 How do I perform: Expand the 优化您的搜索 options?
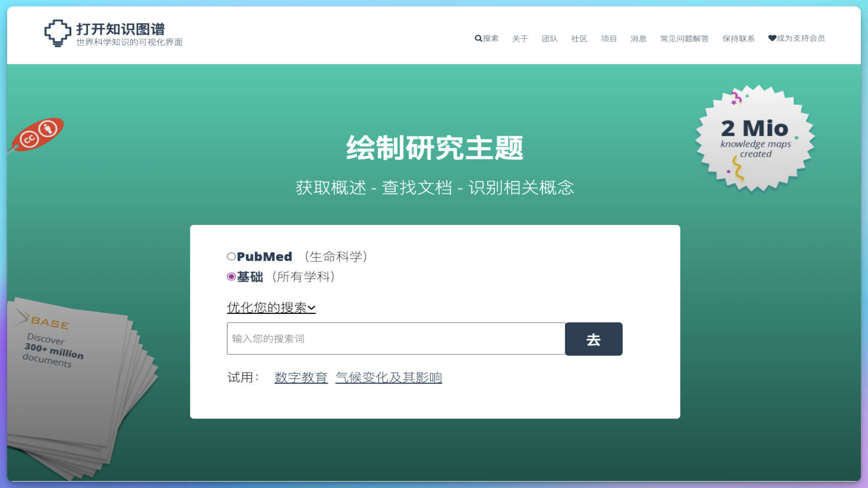point(271,307)
